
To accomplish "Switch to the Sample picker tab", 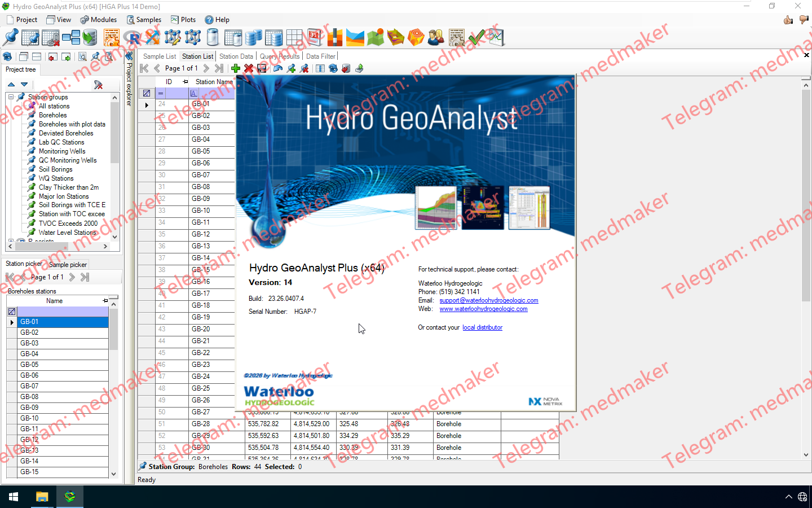I will [x=68, y=265].
